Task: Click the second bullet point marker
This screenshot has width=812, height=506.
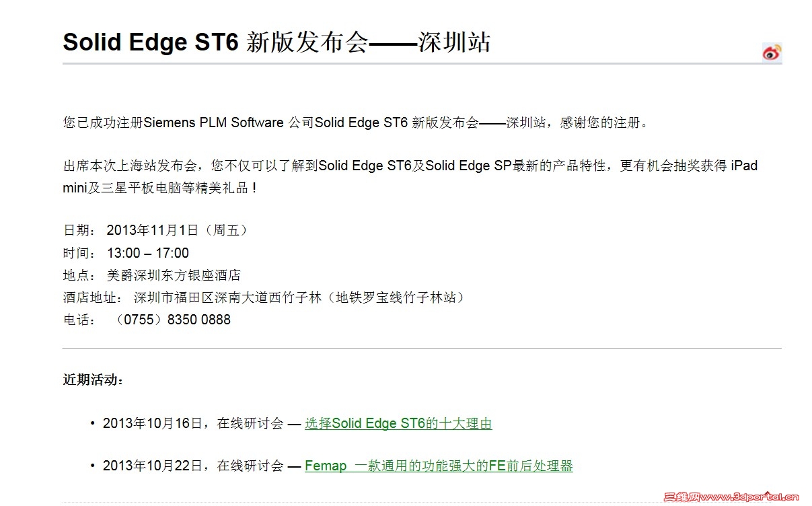Action: point(92,466)
